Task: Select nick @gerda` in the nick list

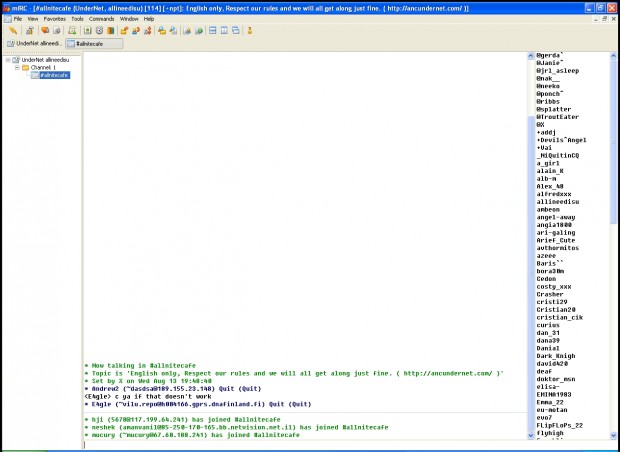Action: [x=550, y=55]
